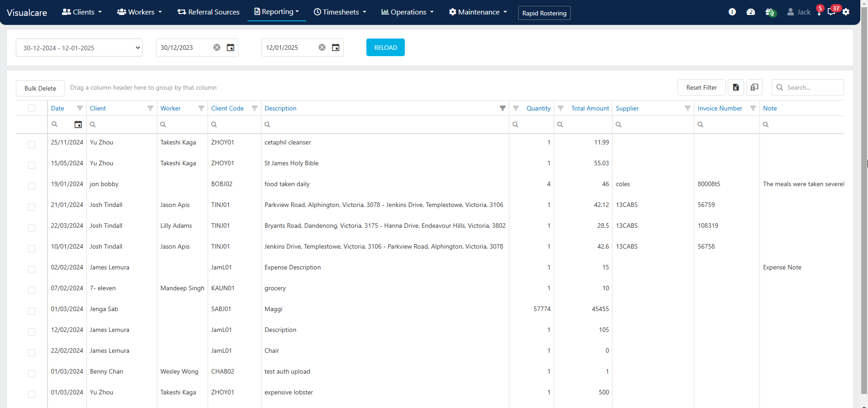This screenshot has height=408, width=868.
Task: Open calendar for 30/12/2023 start date
Action: 230,48
